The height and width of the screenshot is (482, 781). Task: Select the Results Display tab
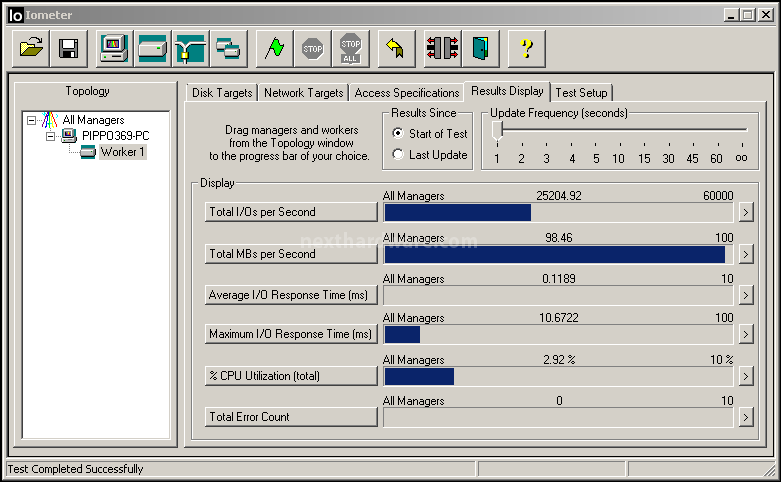click(507, 91)
